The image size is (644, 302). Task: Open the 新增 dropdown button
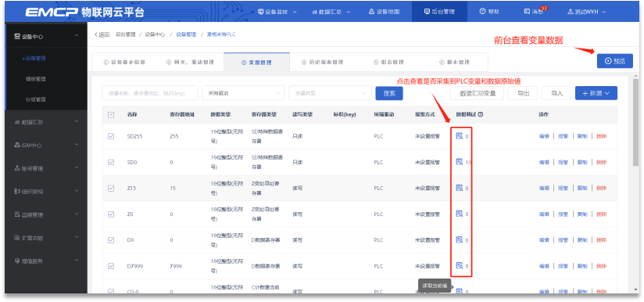pyautogui.click(x=596, y=93)
